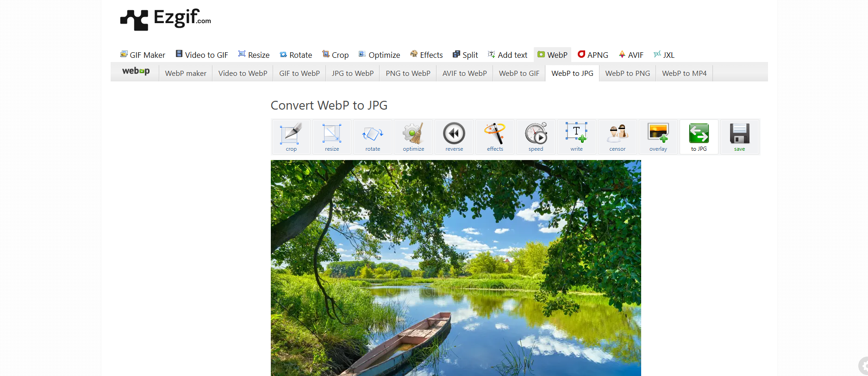
Task: Open the overlay tool icon
Action: 658,137
